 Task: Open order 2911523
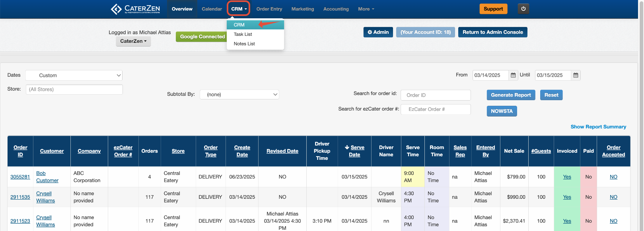(x=20, y=221)
